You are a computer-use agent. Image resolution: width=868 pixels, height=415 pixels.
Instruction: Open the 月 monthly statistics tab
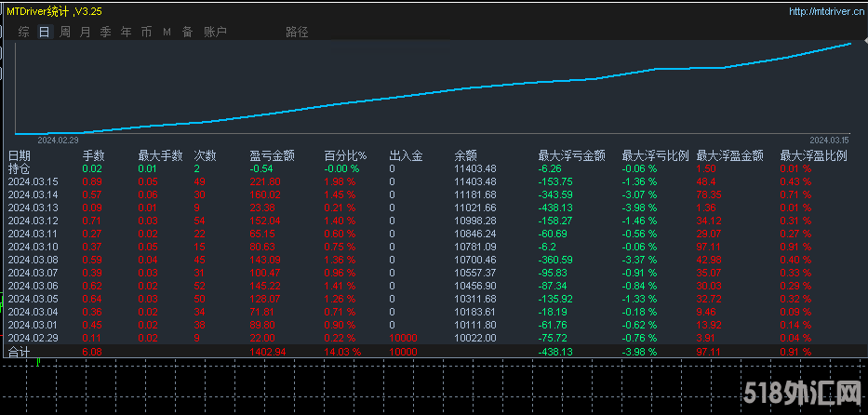point(86,32)
